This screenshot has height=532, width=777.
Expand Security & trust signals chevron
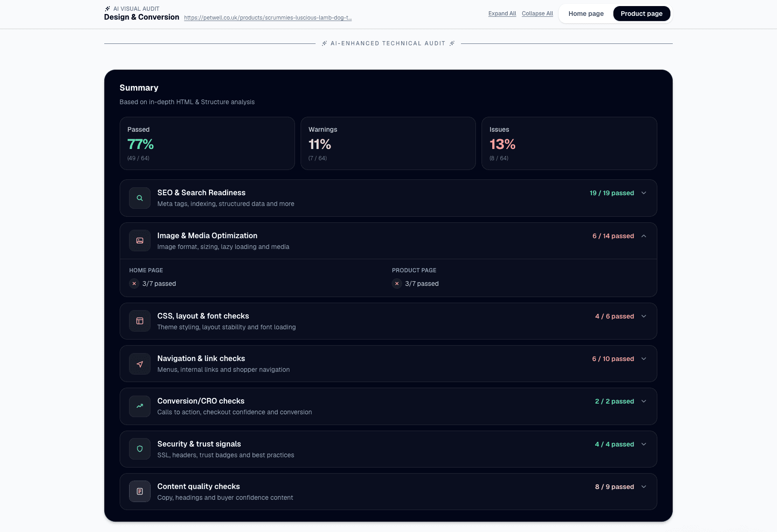click(x=644, y=444)
